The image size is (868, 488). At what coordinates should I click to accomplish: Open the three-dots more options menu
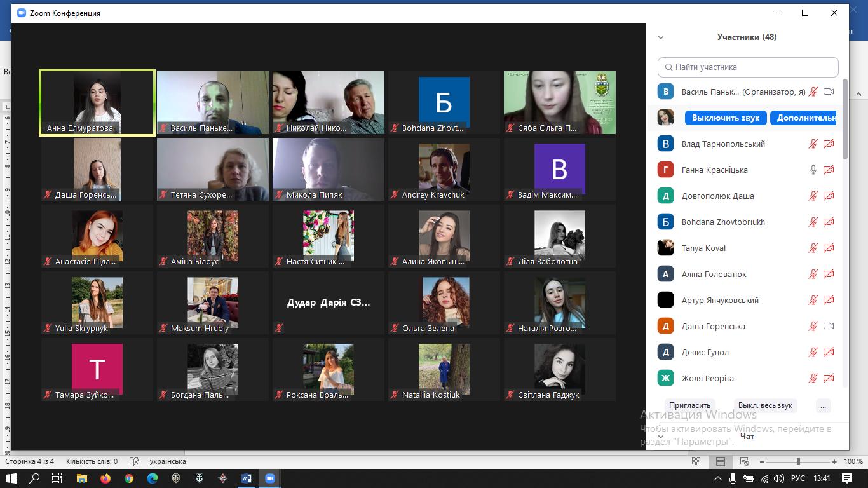824,405
